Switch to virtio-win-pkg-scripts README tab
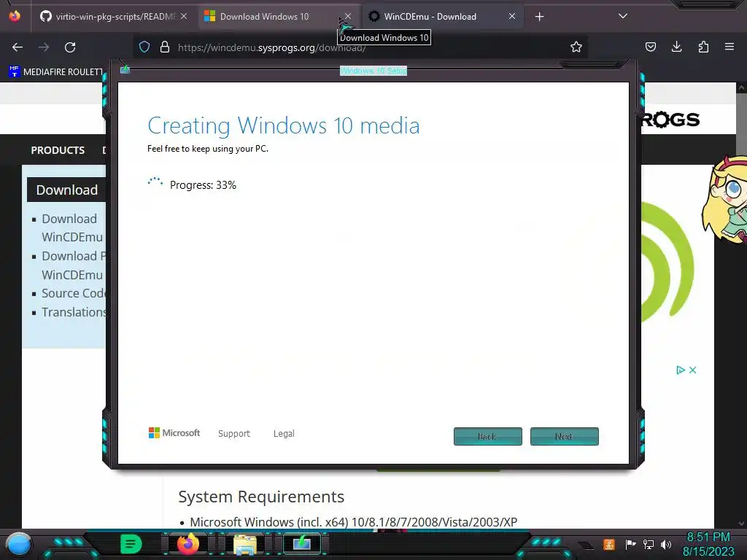 point(115,17)
